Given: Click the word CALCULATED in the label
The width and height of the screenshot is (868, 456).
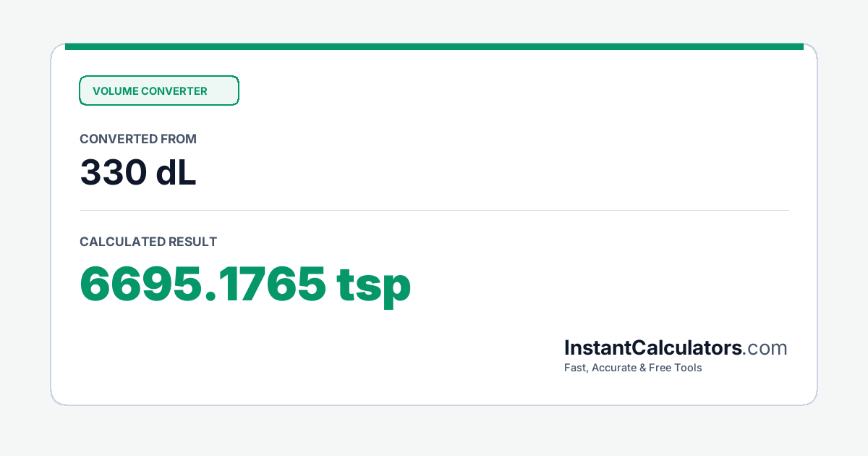Looking at the screenshot, I should [x=122, y=242].
